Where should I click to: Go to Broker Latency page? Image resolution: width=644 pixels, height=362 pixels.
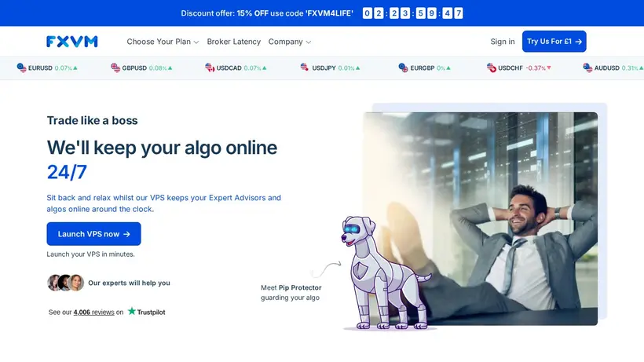[234, 42]
